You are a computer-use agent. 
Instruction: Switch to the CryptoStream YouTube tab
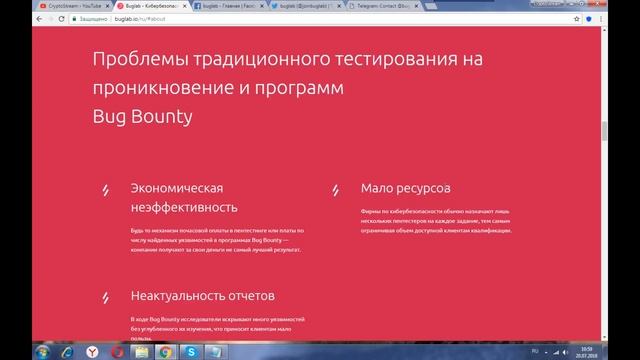point(73,6)
